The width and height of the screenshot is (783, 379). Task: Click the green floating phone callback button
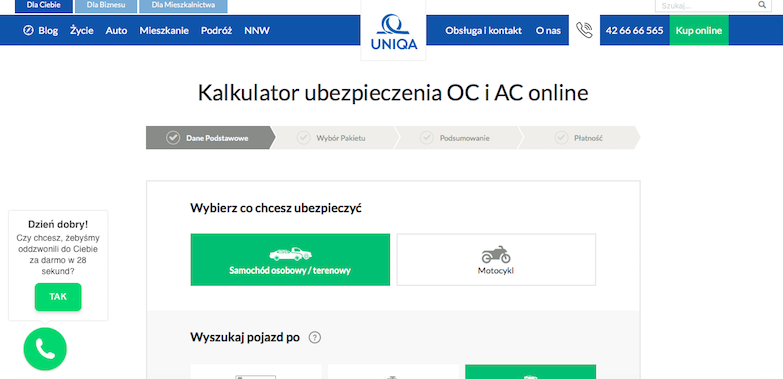(x=45, y=349)
